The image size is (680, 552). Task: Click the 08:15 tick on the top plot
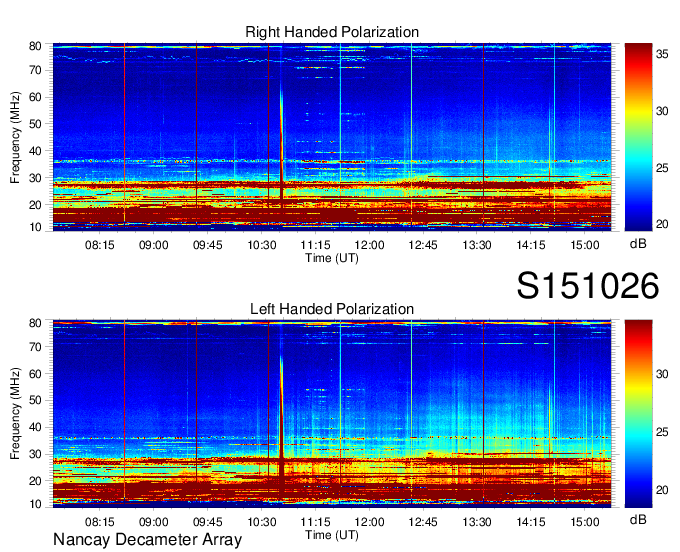tap(100, 245)
